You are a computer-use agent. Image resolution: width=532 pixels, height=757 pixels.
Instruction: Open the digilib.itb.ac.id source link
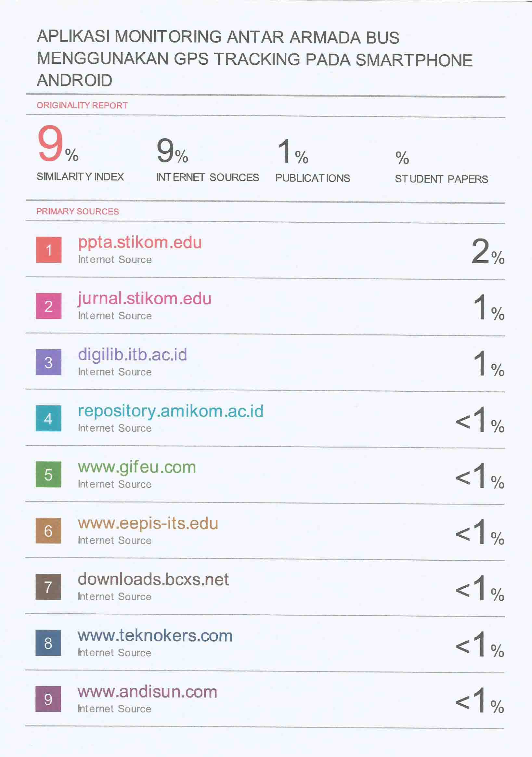pyautogui.click(x=133, y=355)
